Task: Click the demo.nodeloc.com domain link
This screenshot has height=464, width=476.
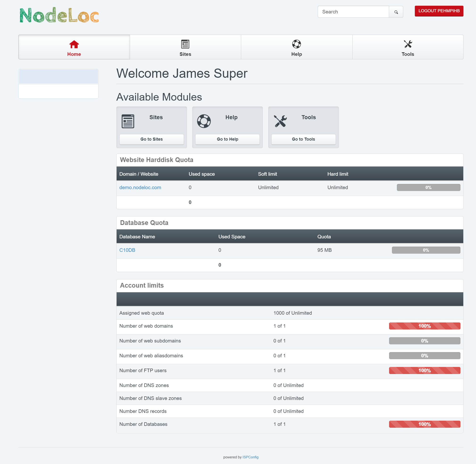Action: pos(140,187)
